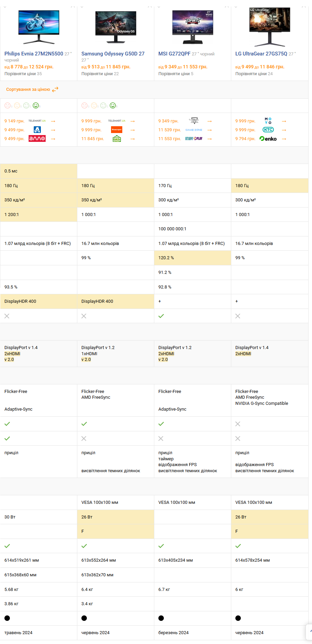The image size is (312, 644).
Task: Click the Foxtrot shop logo
Action: tap(116, 130)
